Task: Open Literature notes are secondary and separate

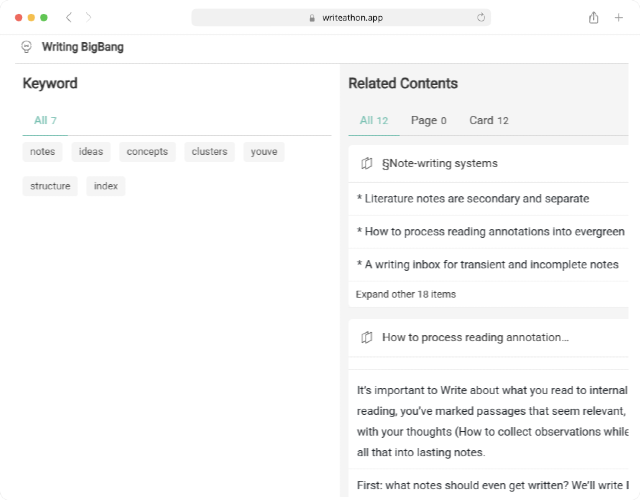Action: pyautogui.click(x=473, y=199)
